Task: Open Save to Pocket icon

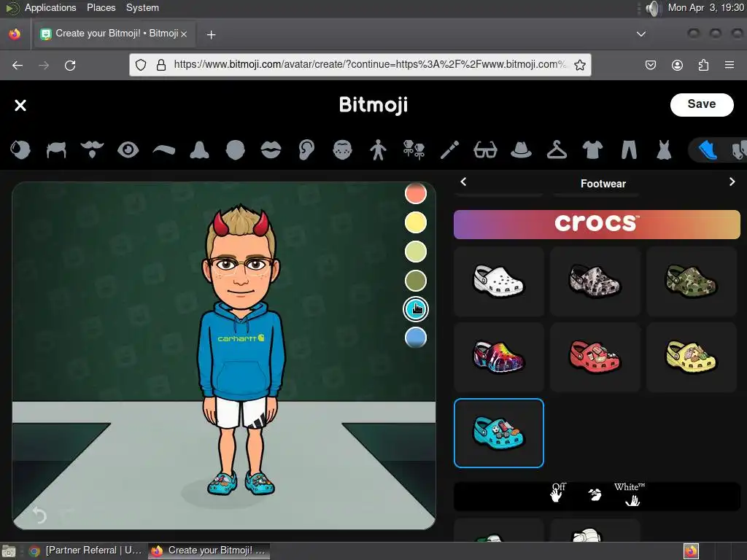Action: [650, 65]
